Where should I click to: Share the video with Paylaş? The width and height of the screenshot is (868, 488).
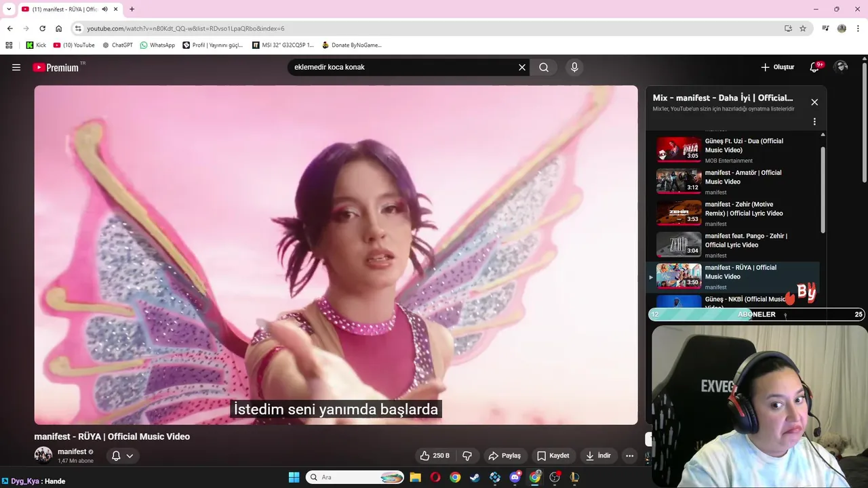pos(505,455)
